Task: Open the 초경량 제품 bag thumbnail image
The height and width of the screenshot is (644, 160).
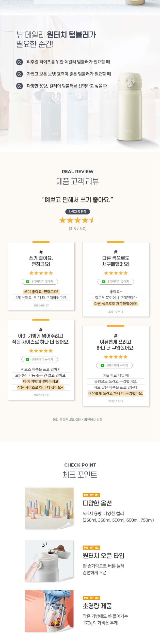Action: [49, 611]
